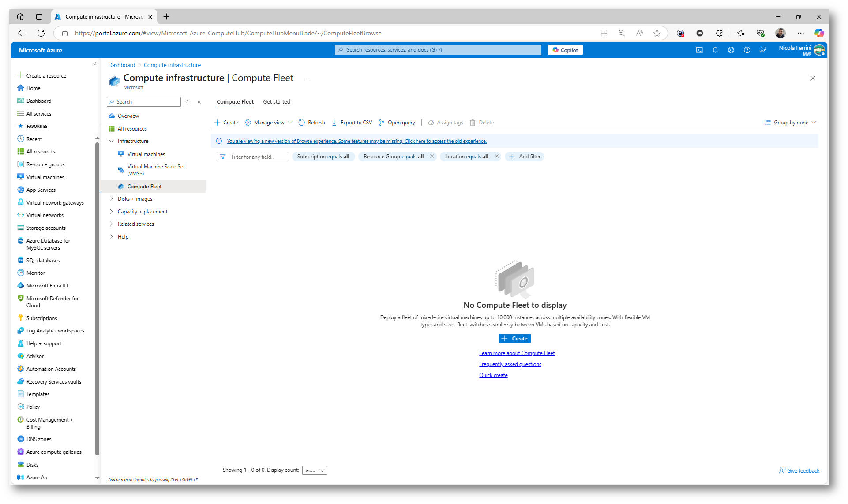Click Dashboard breadcrumb link
The image size is (848, 504).
pyautogui.click(x=122, y=65)
